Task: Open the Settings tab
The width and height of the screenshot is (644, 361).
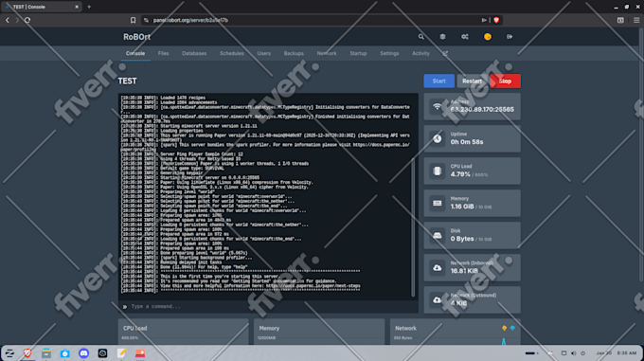Action: click(x=389, y=53)
